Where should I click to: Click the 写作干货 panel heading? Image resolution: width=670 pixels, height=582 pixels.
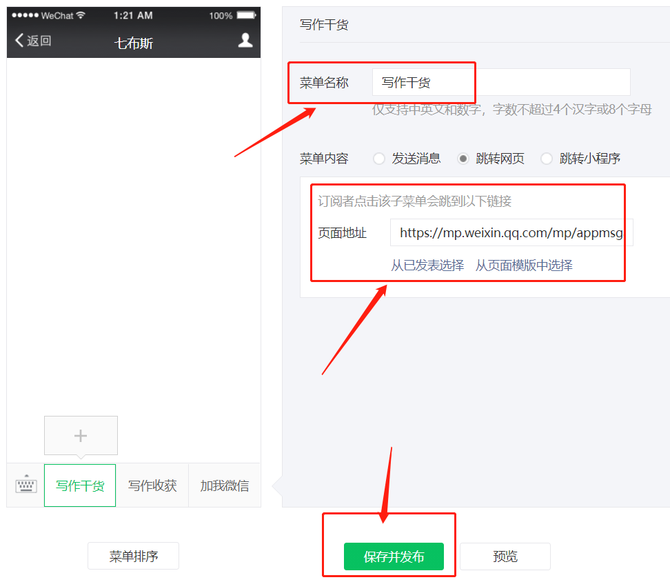[x=324, y=25]
